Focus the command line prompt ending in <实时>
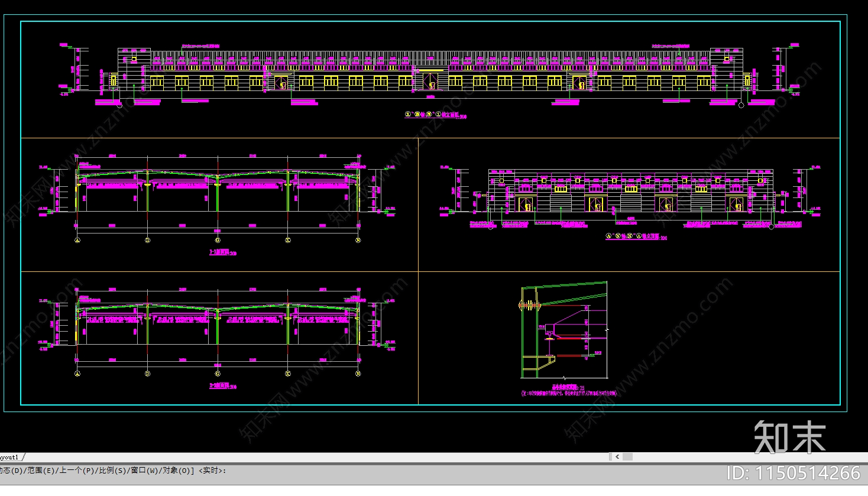 pos(112,471)
